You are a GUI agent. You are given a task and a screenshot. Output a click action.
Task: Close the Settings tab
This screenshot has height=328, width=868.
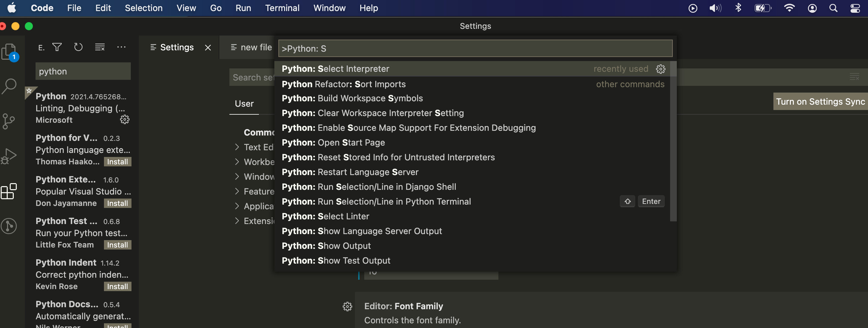coord(208,48)
